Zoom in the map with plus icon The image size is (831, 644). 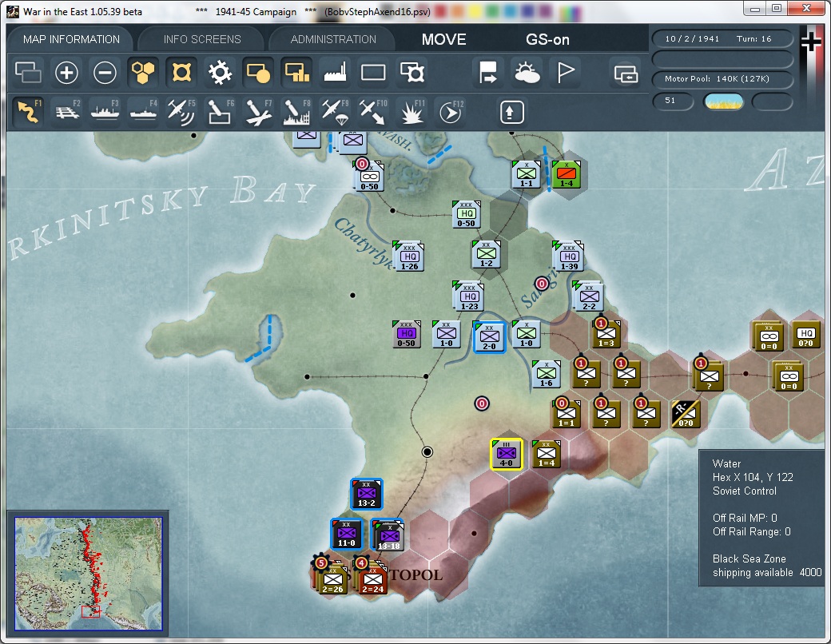66,73
